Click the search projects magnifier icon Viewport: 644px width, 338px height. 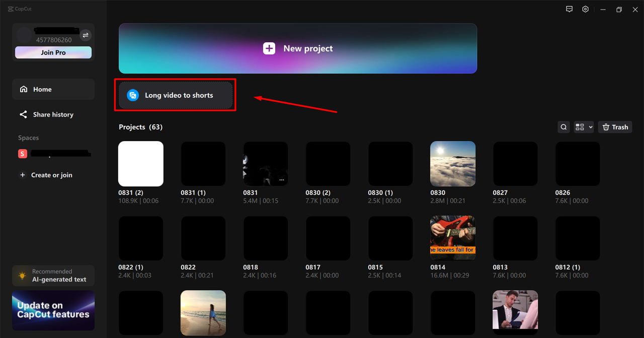tap(564, 127)
